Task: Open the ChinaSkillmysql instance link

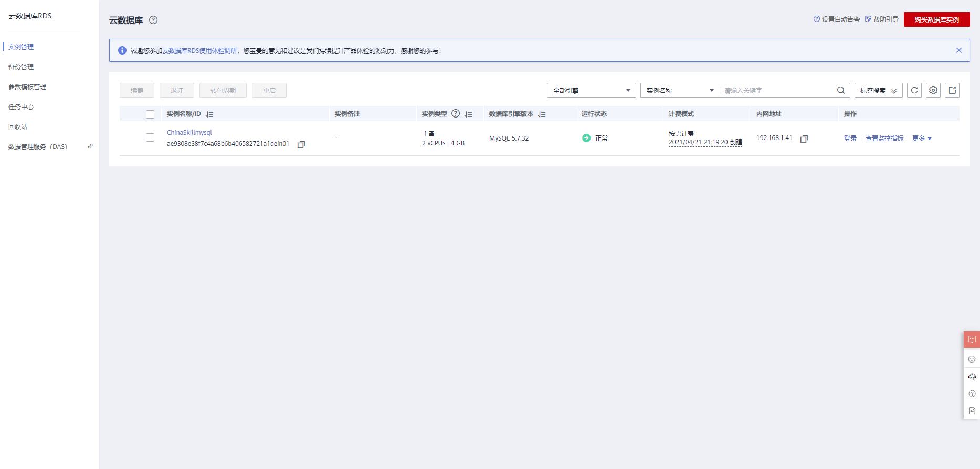Action: coord(189,133)
